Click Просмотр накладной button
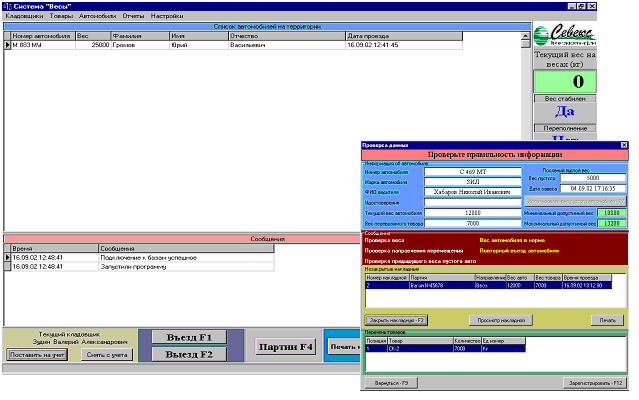639x400 pixels. point(501,320)
